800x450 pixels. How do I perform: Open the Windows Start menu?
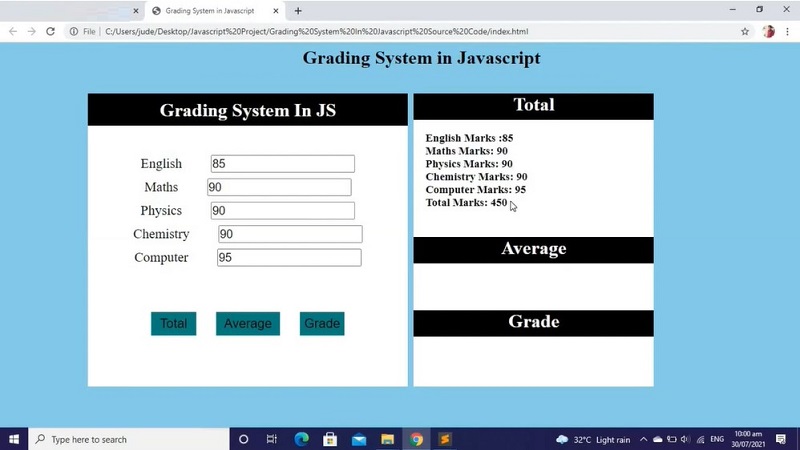click(14, 439)
